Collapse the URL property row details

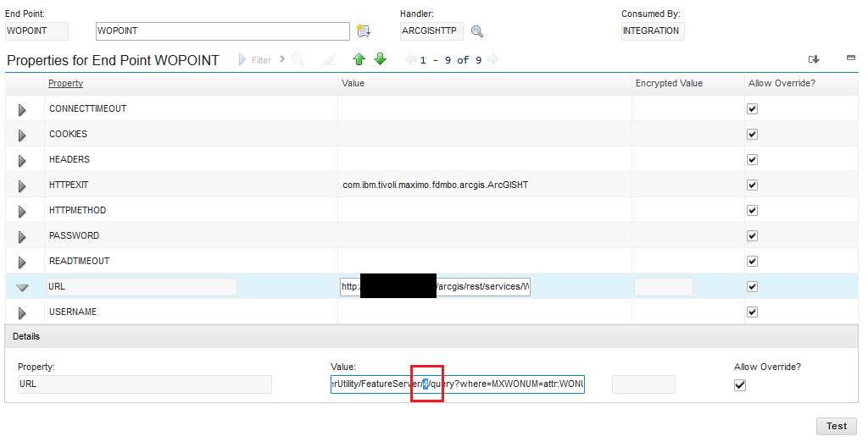pos(22,288)
